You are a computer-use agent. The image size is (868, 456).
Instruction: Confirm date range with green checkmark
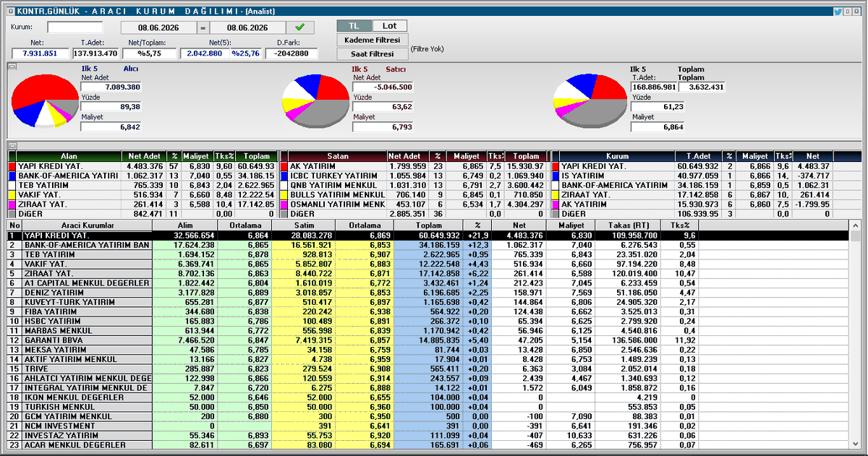[x=299, y=27]
